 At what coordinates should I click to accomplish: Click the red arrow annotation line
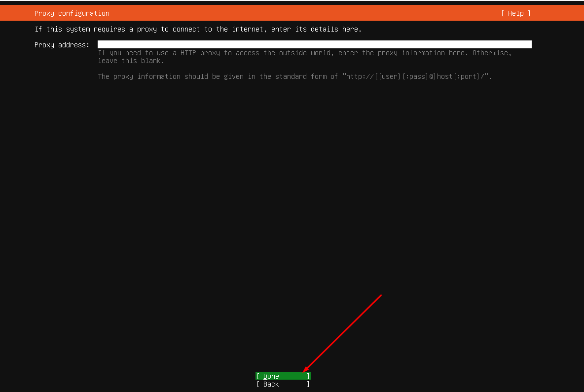[343, 333]
